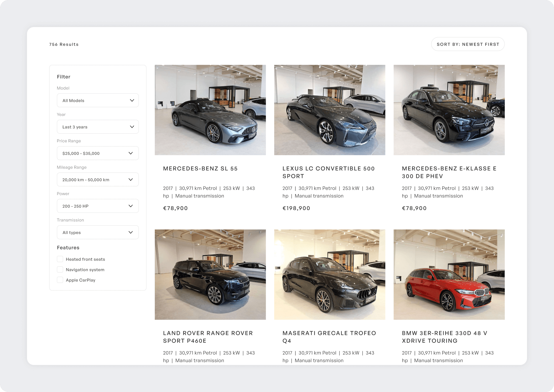554x392 pixels.
Task: Enable Heated front seats checkbox
Action: pyautogui.click(x=60, y=259)
